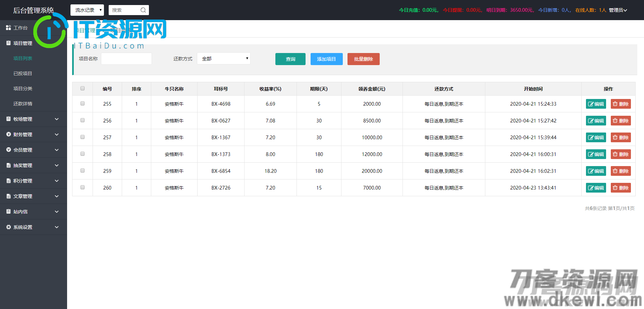Open the 已投项目 submenu item
This screenshot has width=644, height=309.
coord(23,73)
